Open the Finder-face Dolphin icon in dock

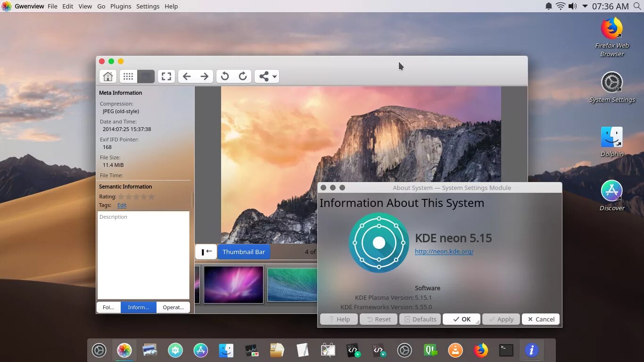point(226,350)
